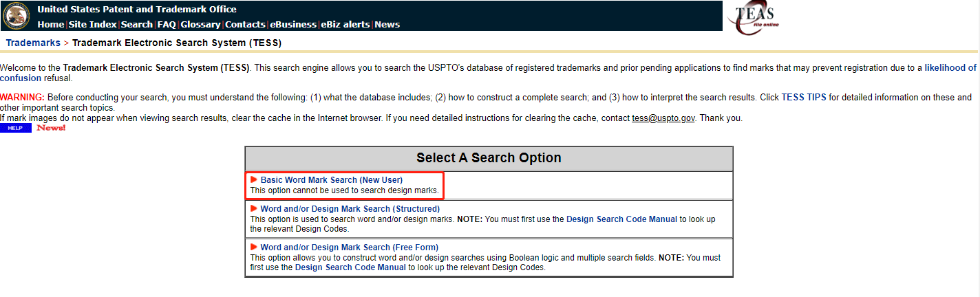
Task: Open the Contacts navigation link
Action: coord(245,25)
